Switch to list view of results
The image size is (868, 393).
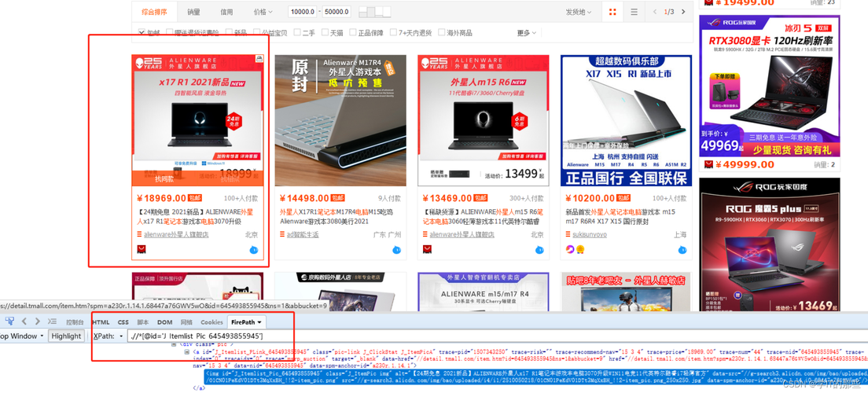(x=634, y=12)
